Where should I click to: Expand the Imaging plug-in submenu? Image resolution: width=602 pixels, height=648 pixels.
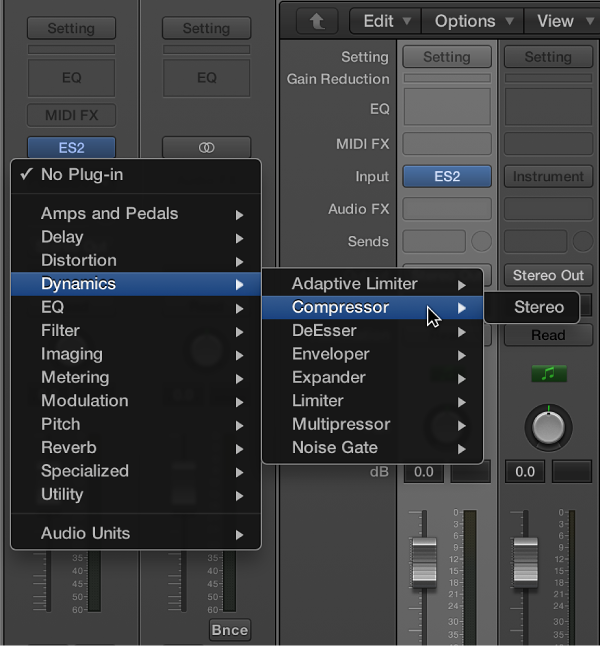tap(136, 354)
